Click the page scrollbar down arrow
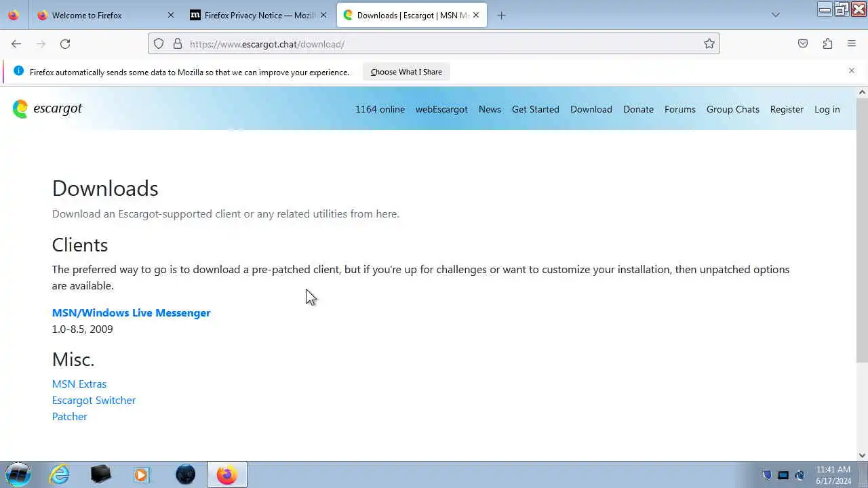868x488 pixels. coord(862,455)
